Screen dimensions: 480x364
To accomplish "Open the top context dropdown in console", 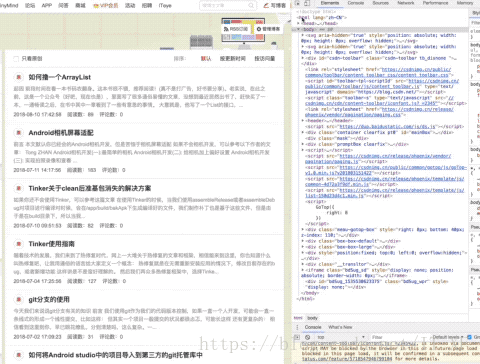I will coord(341,337).
